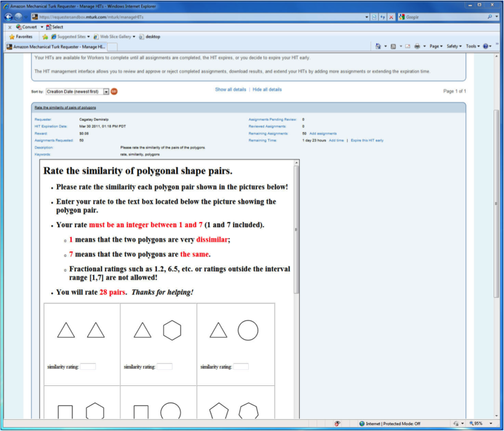Click the Hide all details link
The height and width of the screenshot is (431, 504).
click(267, 89)
